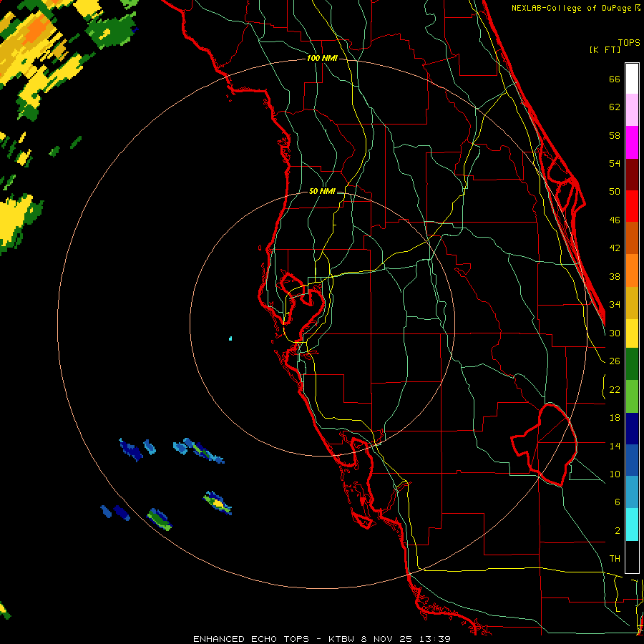This screenshot has height=644, width=644.
Task: Click the dark green legend swatch
Action: (x=632, y=364)
